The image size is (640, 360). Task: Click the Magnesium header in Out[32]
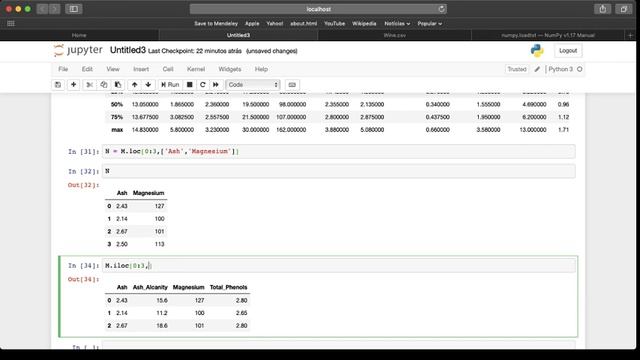[149, 193]
